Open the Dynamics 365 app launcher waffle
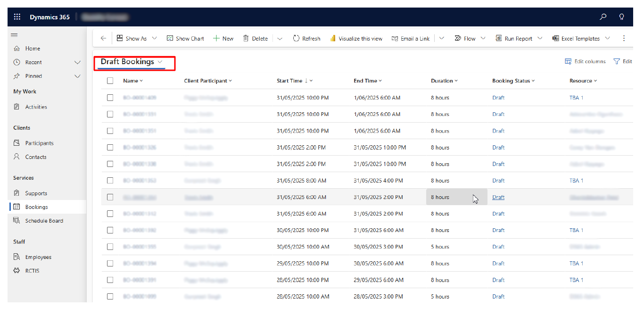This screenshot has width=644, height=316. pos(17,17)
